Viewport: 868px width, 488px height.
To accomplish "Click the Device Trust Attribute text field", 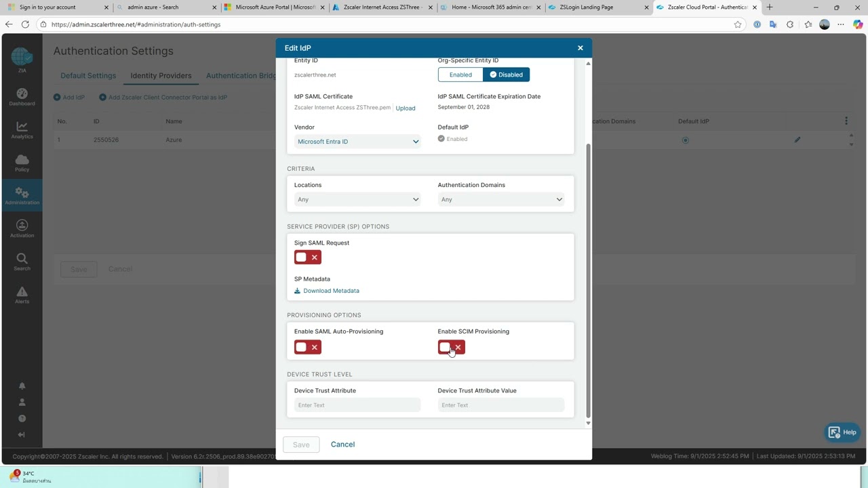I will [357, 405].
